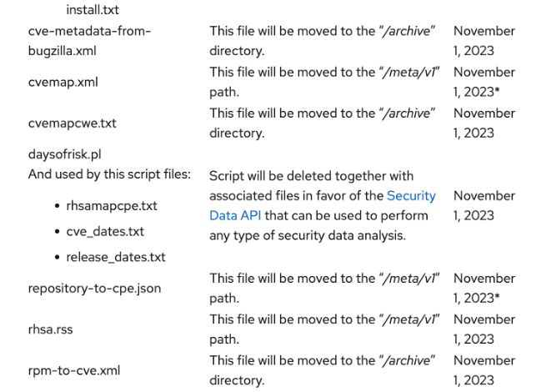The height and width of the screenshot is (392, 546).
Task: Open the Security Data API link
Action: pos(323,205)
